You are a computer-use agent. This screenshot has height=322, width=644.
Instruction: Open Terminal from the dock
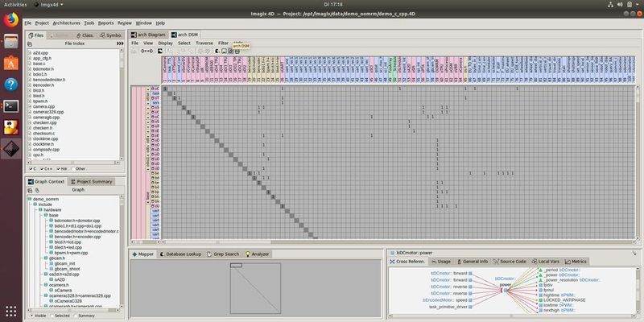pyautogui.click(x=11, y=106)
